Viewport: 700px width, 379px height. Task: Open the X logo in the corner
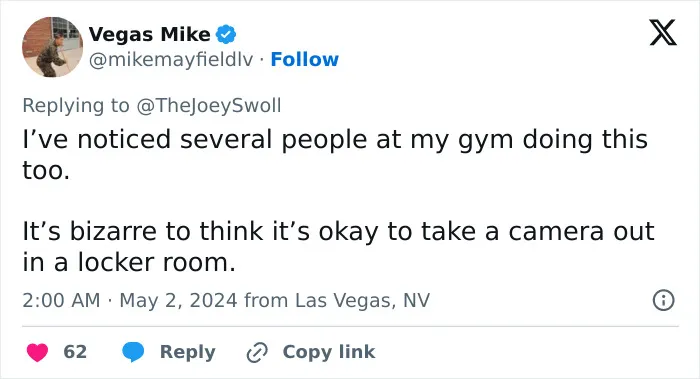point(663,32)
